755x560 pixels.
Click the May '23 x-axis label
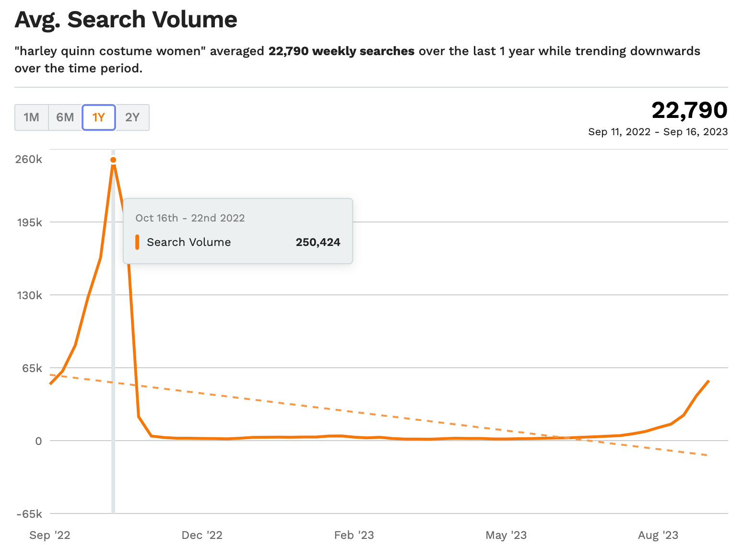point(506,536)
